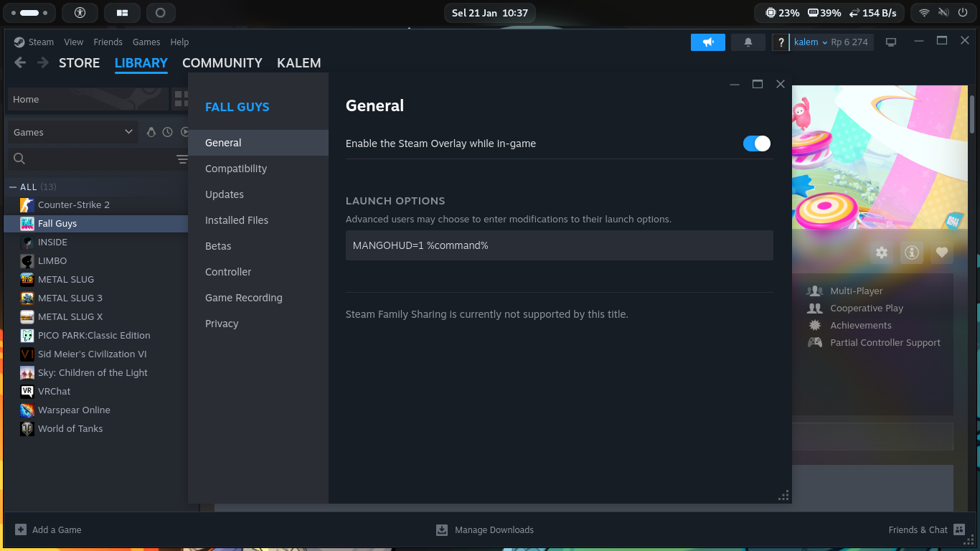Open Fall Guys gear settings icon
This screenshot has width=980, height=551.
(x=882, y=253)
